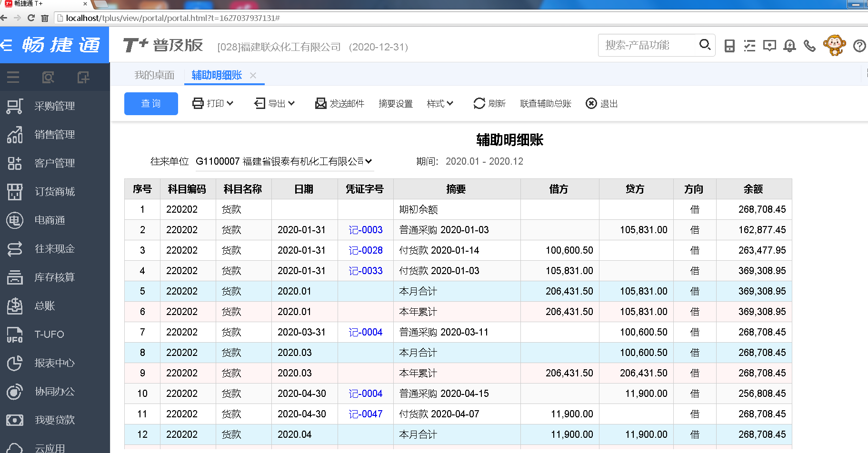
Task: Open the sidebar search function icon
Action: pyautogui.click(x=48, y=77)
